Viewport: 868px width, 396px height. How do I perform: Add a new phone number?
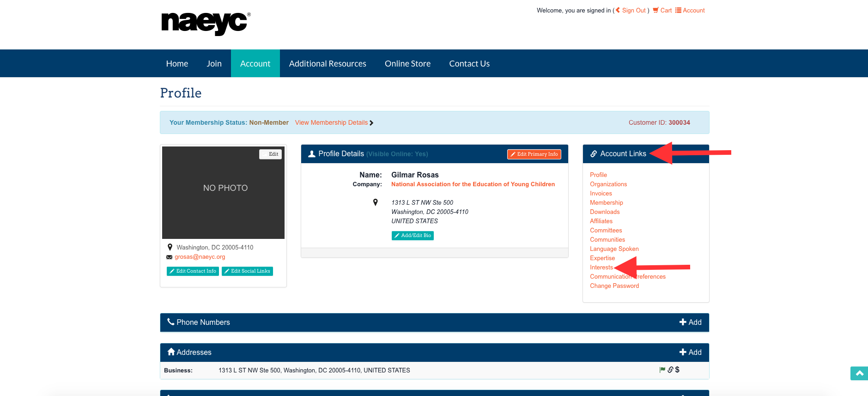pos(690,322)
